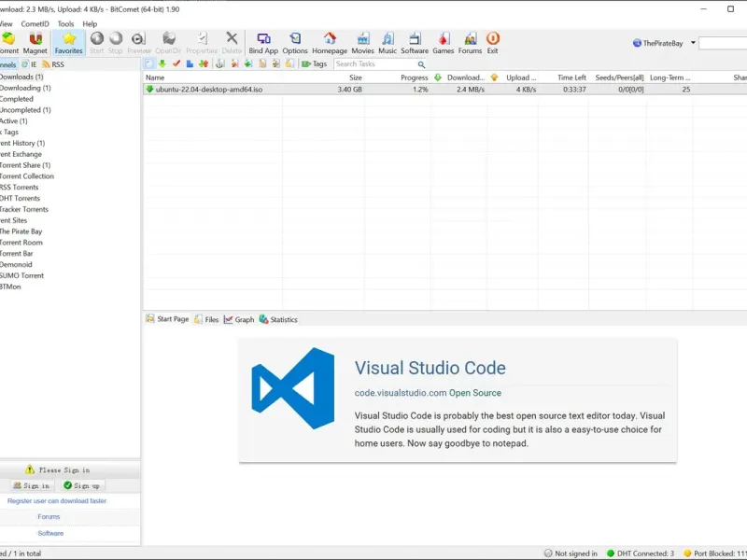Open Torrent Room sidebar entry
The width and height of the screenshot is (747, 560).
click(x=21, y=242)
